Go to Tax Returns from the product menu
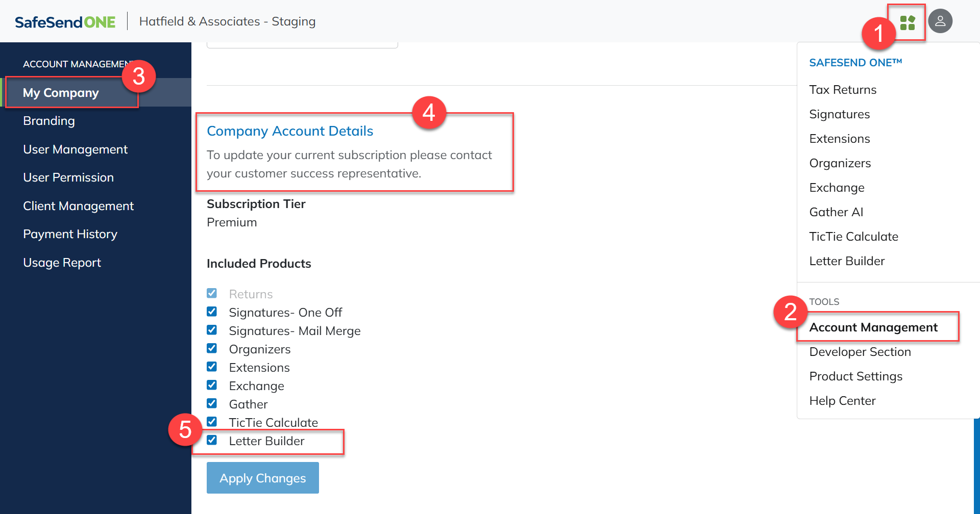The width and height of the screenshot is (980, 514). pos(843,90)
